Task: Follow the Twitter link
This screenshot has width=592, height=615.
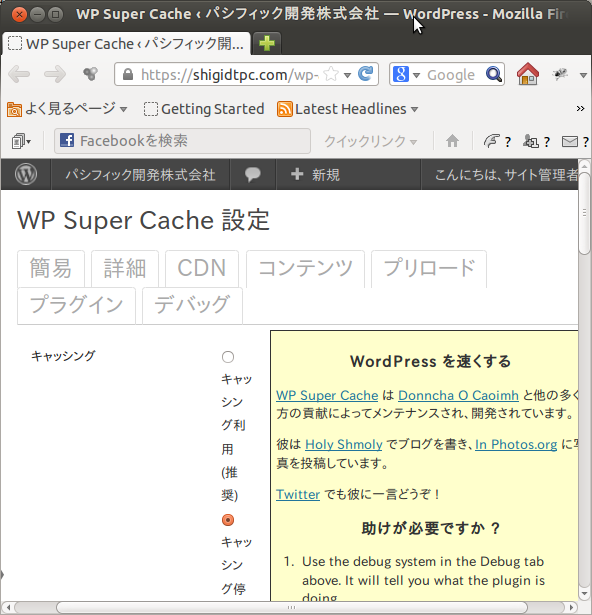Action: (298, 494)
